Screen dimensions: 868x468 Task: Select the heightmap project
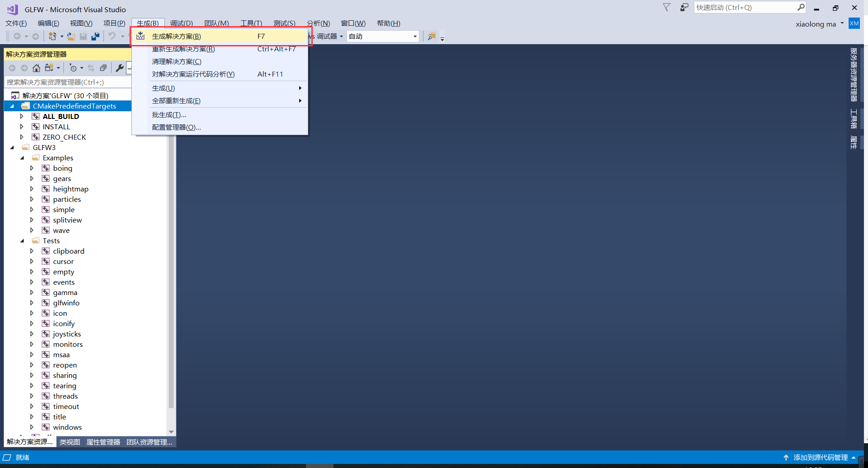pyautogui.click(x=71, y=189)
